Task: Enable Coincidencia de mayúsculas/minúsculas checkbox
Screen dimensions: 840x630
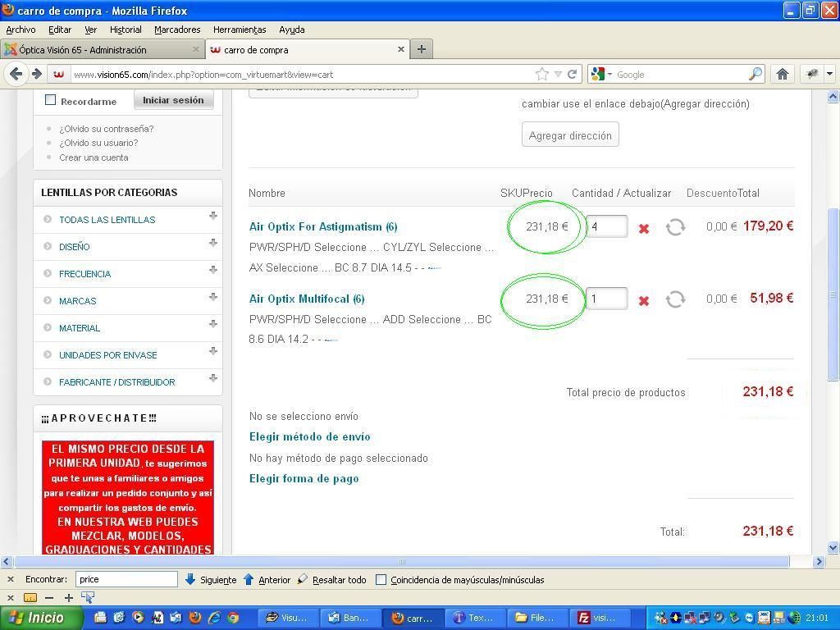Action: pos(381,580)
